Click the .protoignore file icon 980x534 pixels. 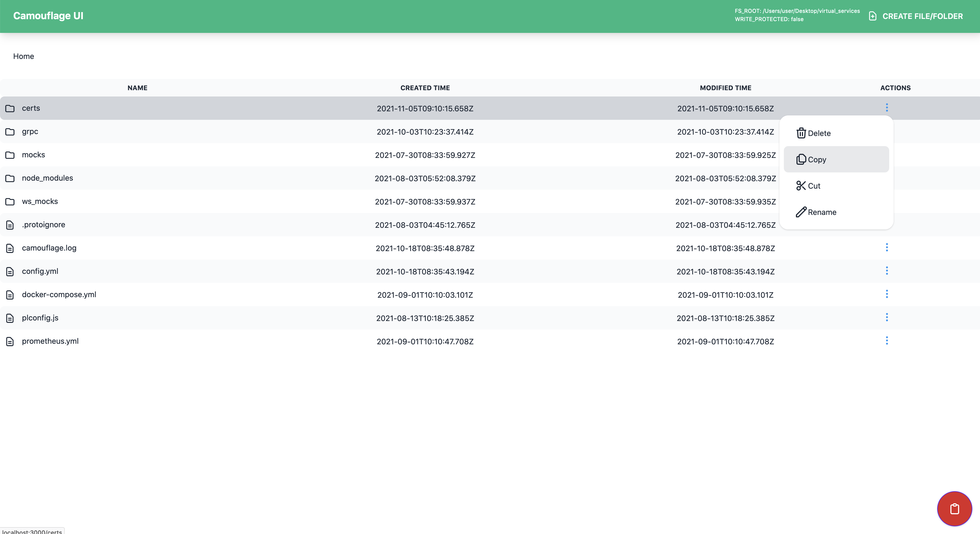10,225
